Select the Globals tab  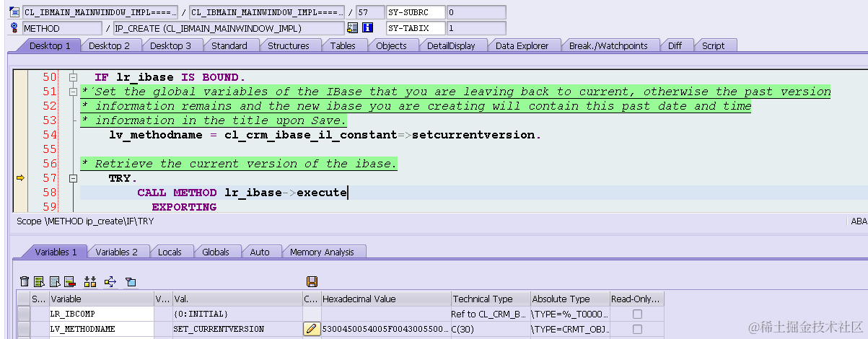(x=216, y=252)
